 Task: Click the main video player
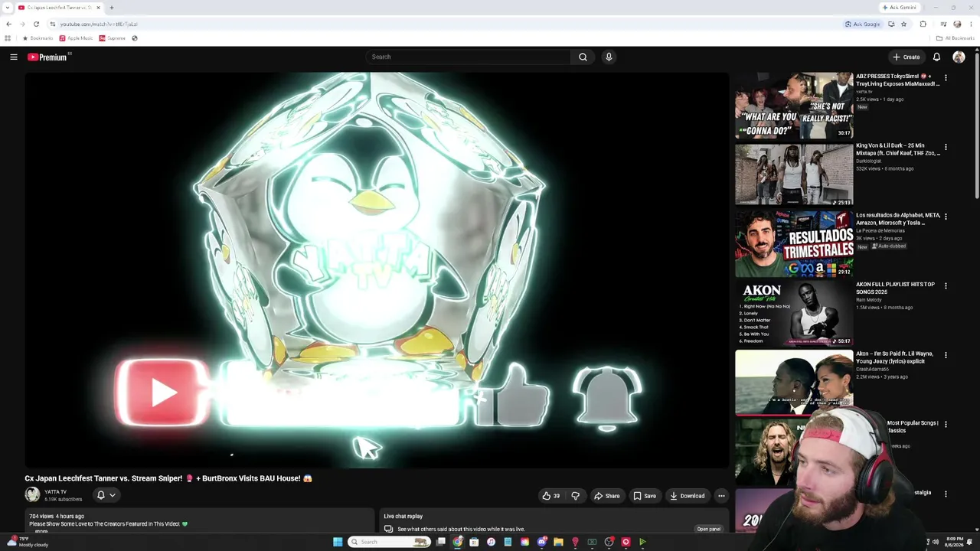pyautogui.click(x=377, y=270)
